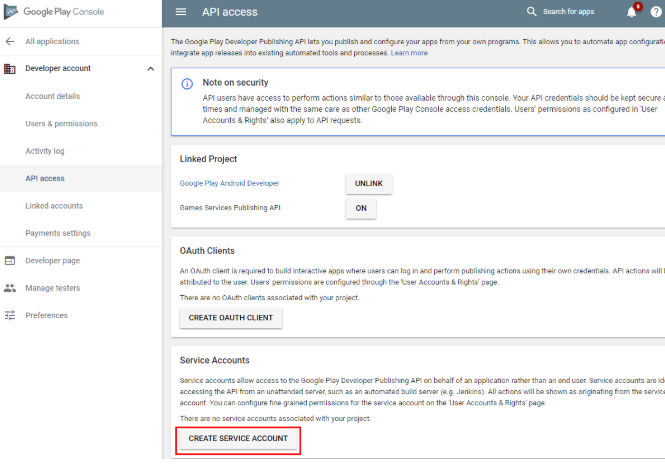Screen dimensions: 665x464
Task: Open the help question mark icon
Action: [x=656, y=12]
